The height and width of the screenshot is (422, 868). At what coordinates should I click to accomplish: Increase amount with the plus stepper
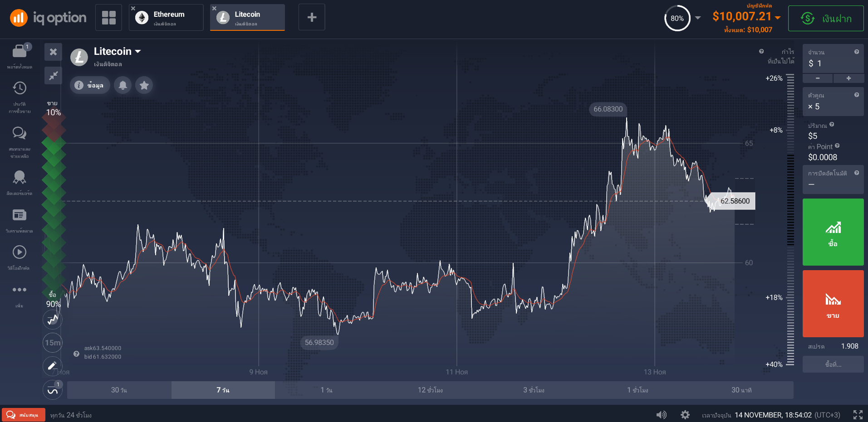(x=848, y=78)
